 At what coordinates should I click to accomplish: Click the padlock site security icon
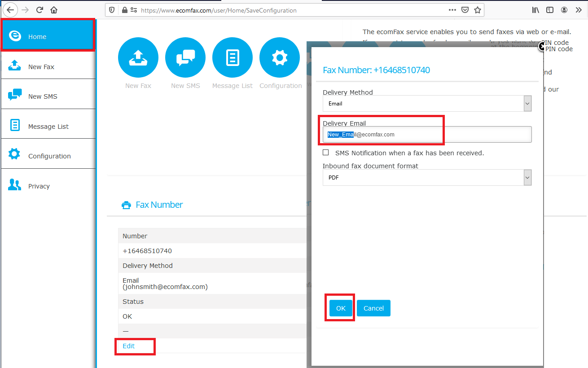coord(125,10)
